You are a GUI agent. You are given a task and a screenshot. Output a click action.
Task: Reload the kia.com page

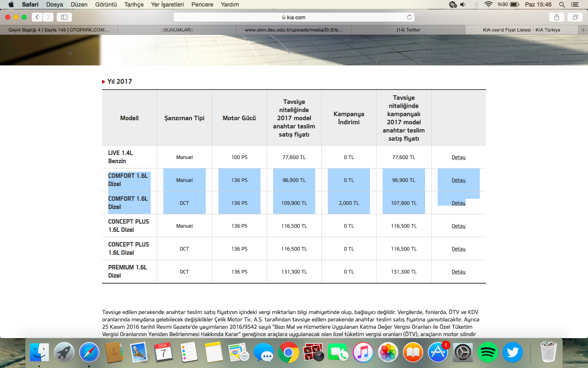pyautogui.click(x=409, y=17)
